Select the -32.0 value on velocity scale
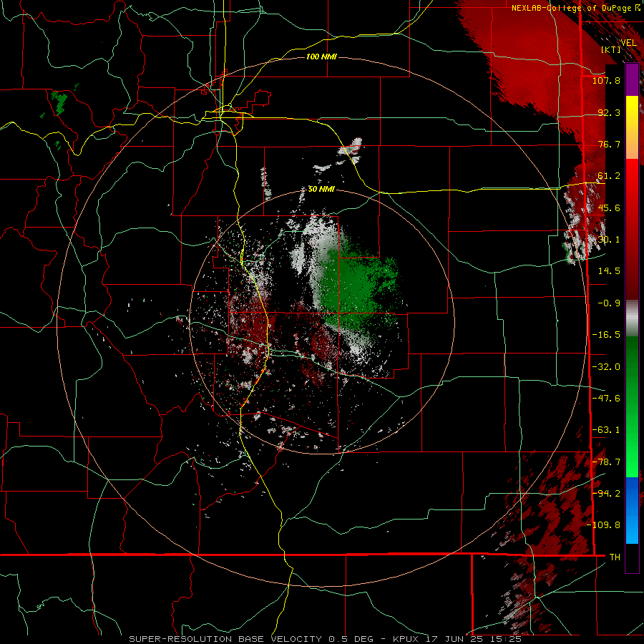 (x=606, y=367)
